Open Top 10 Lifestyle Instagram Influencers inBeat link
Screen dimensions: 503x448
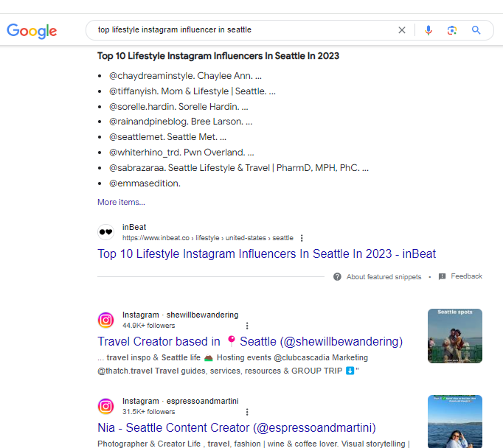(266, 253)
